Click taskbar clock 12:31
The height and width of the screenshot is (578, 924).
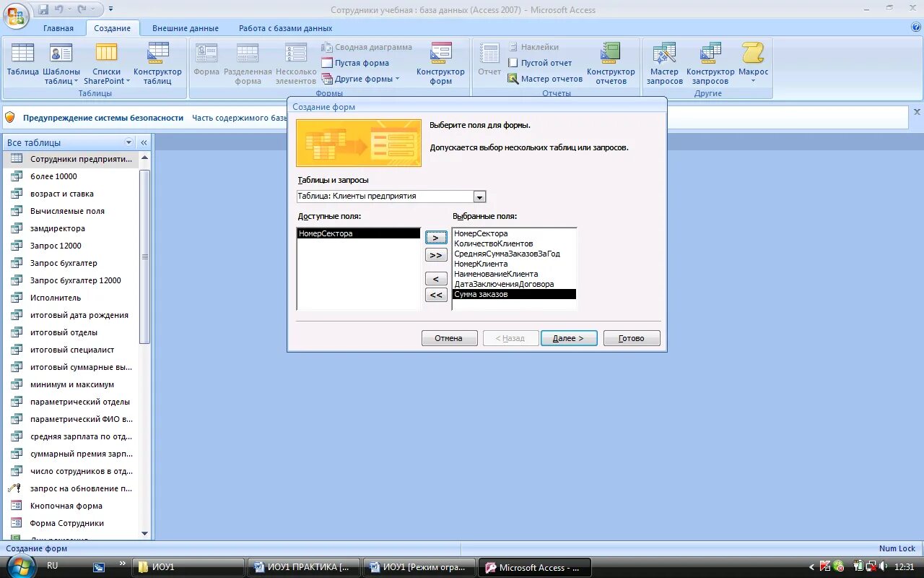click(x=904, y=567)
